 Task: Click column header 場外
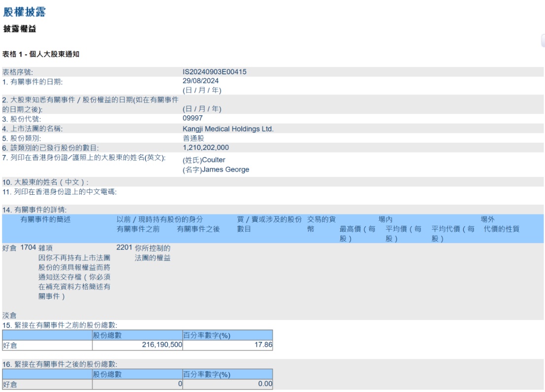click(487, 219)
